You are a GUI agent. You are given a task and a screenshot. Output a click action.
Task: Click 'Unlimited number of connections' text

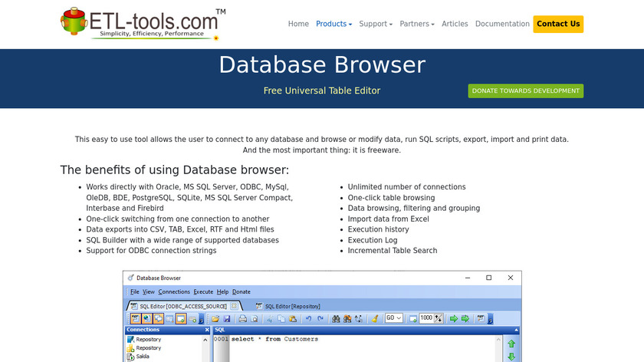(x=406, y=187)
